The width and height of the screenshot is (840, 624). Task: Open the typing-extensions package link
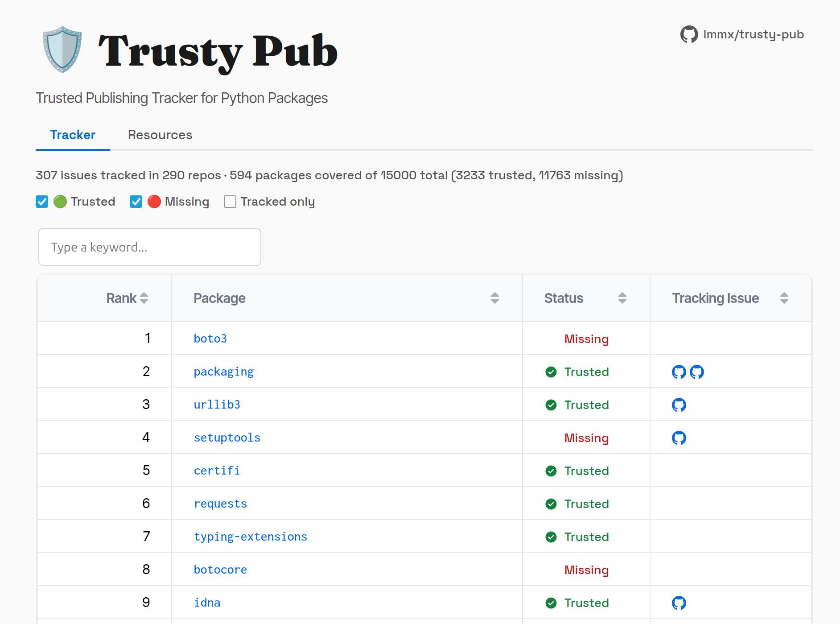tap(250, 537)
